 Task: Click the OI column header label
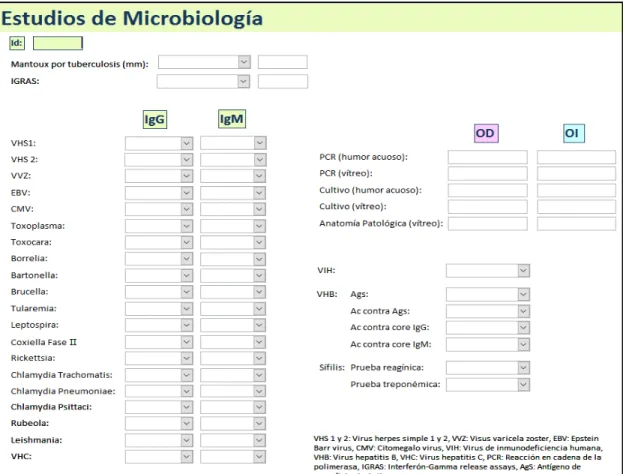(x=574, y=133)
